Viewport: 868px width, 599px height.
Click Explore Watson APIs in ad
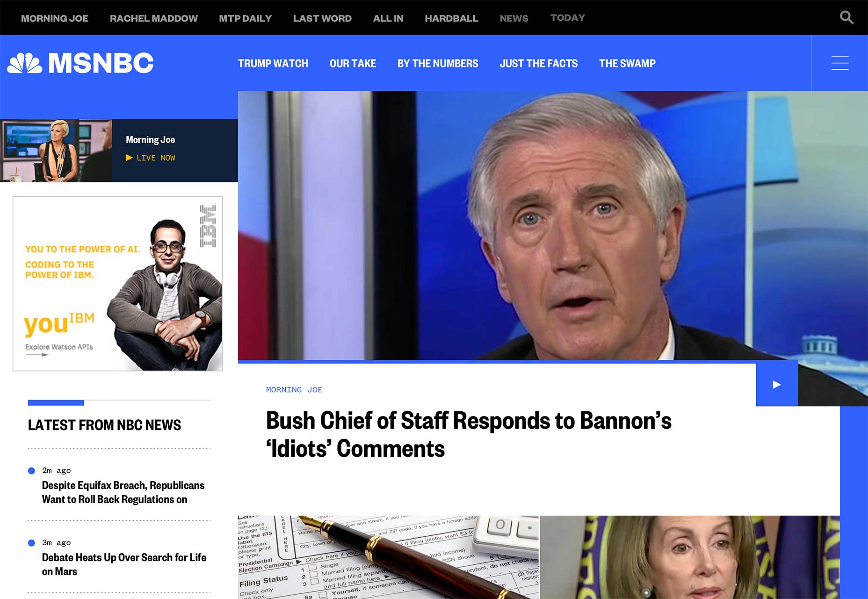click(x=59, y=347)
